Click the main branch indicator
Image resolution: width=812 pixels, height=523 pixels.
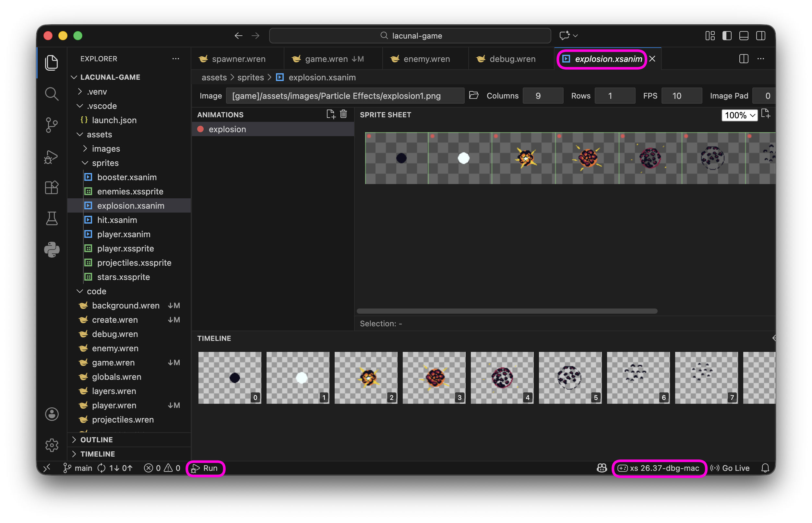pyautogui.click(x=78, y=468)
